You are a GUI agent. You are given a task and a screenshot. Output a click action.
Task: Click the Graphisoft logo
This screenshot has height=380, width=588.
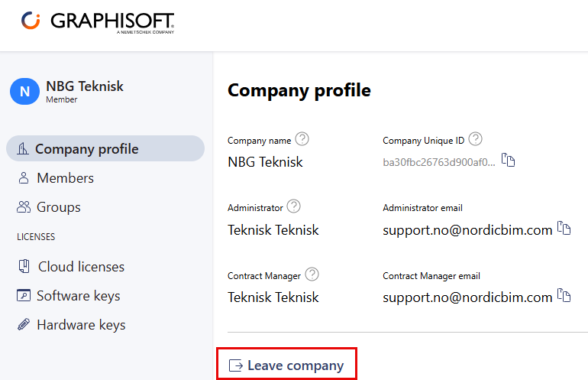pos(98,21)
